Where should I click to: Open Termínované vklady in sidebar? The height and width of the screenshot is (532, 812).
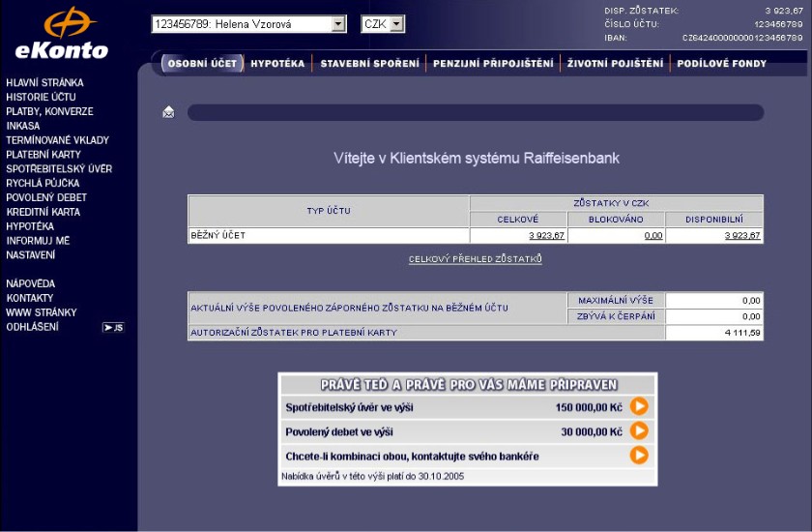click(x=57, y=140)
